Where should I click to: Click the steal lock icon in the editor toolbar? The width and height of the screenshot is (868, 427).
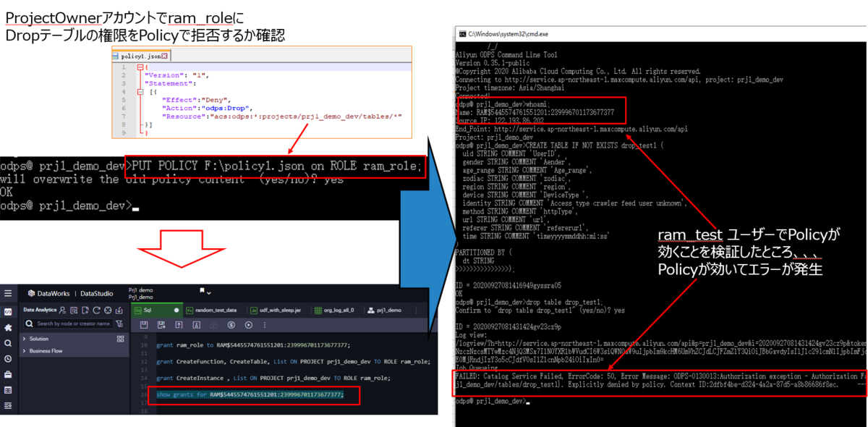point(197,325)
